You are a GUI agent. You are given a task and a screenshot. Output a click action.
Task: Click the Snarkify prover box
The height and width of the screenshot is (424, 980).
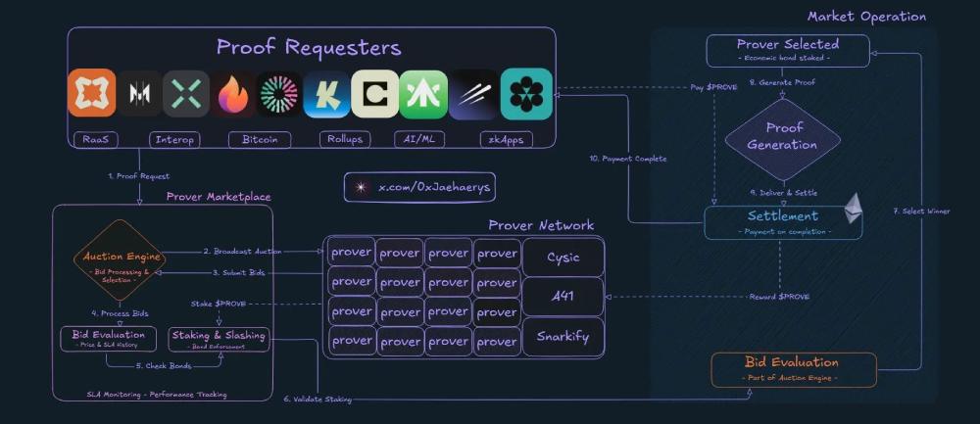point(563,337)
